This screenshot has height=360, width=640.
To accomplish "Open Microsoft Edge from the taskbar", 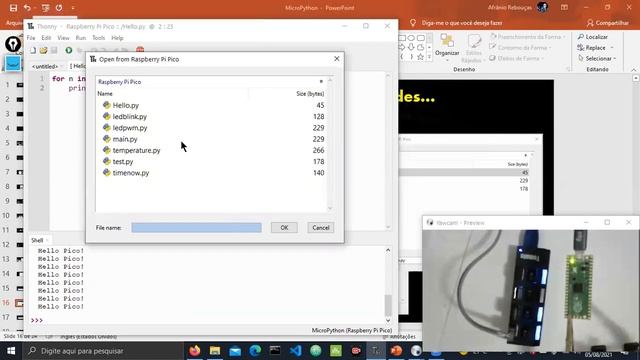I will tap(255, 351).
